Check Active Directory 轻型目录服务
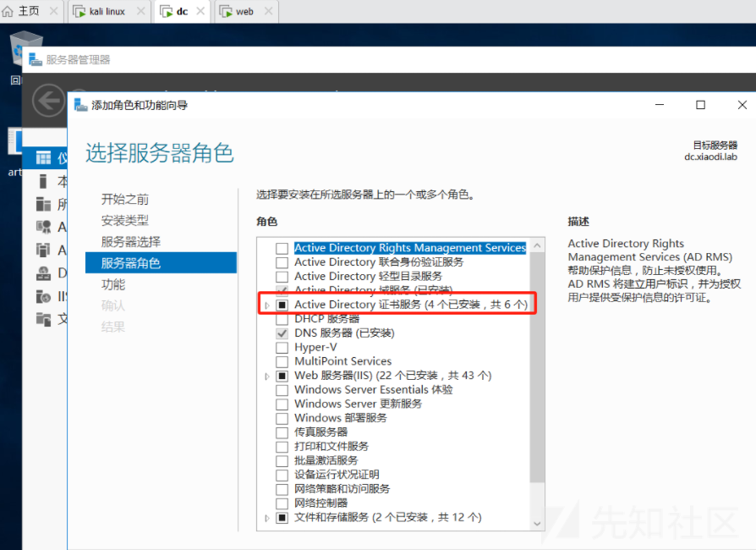This screenshot has width=756, height=550. 282,277
